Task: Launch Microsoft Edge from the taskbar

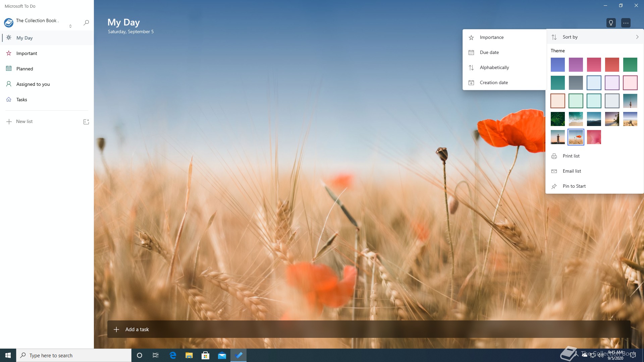Action: pyautogui.click(x=173, y=355)
